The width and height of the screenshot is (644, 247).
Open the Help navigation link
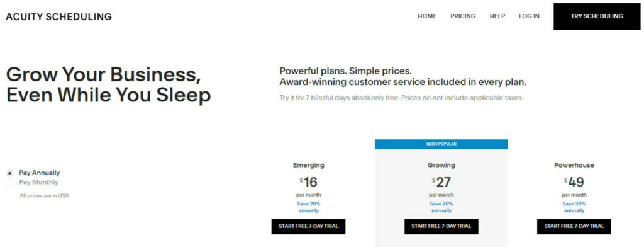(x=497, y=16)
